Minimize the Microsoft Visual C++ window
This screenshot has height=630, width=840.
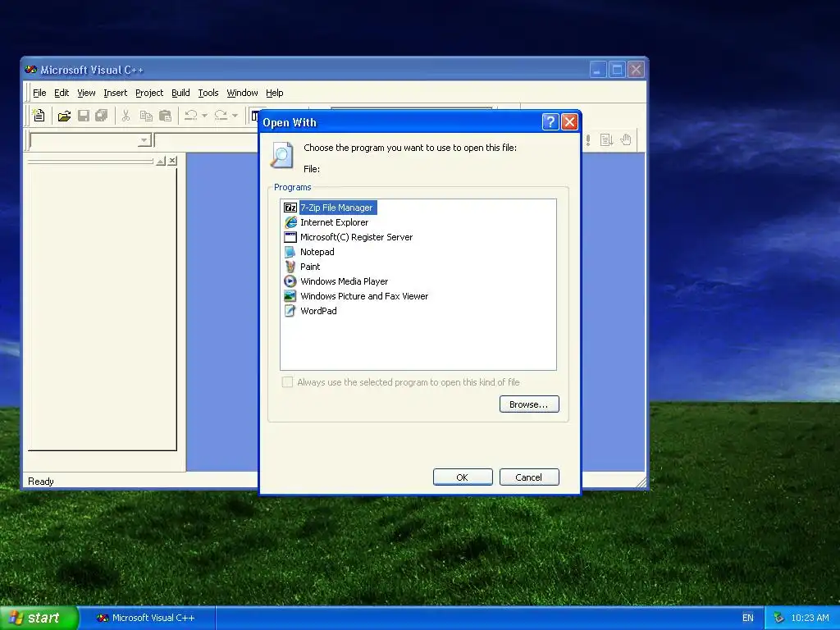598,70
